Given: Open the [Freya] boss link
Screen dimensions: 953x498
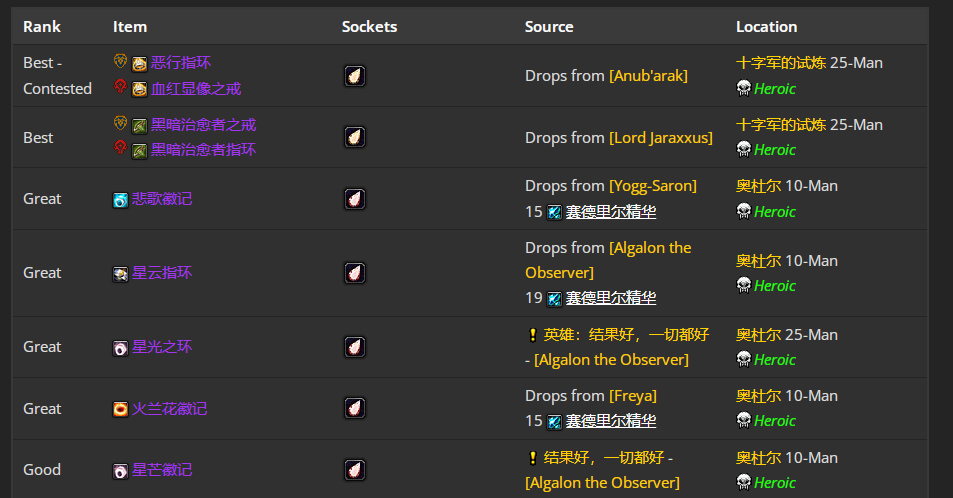Looking at the screenshot, I should (633, 396).
